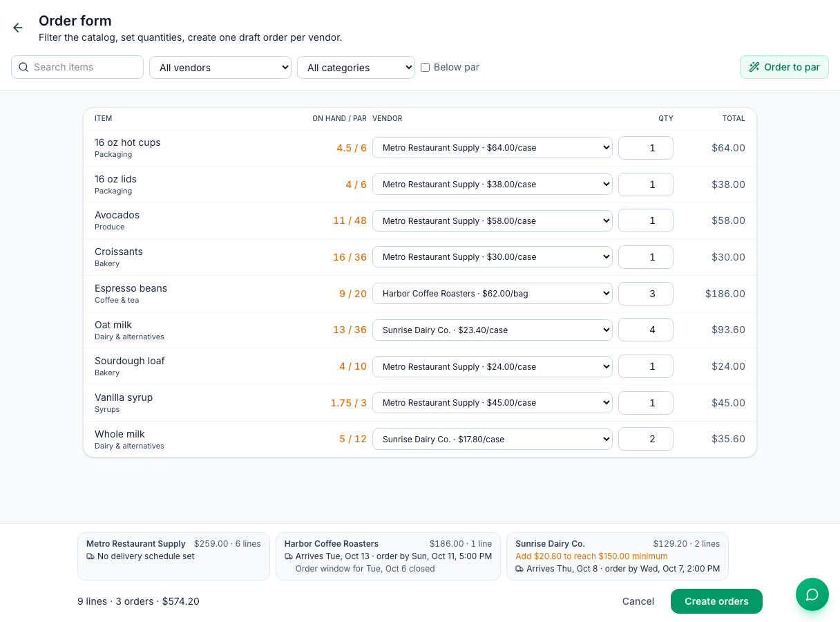Go back using the arrow icon
Viewport: 840px width, 622px height.
[18, 28]
